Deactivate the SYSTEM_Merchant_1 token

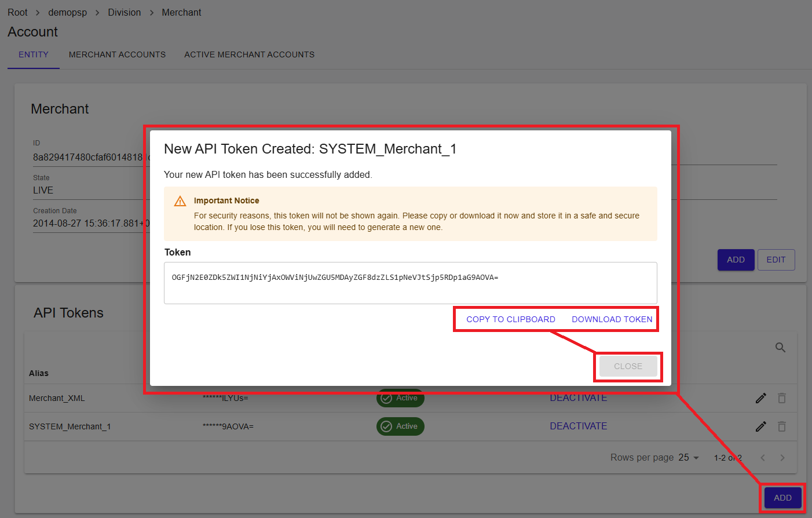click(x=579, y=426)
